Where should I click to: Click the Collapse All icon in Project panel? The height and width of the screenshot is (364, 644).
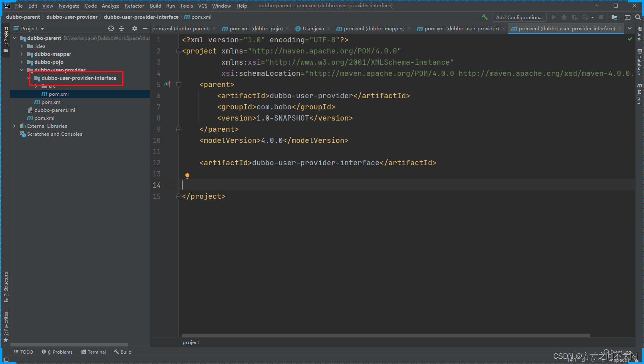click(x=121, y=28)
